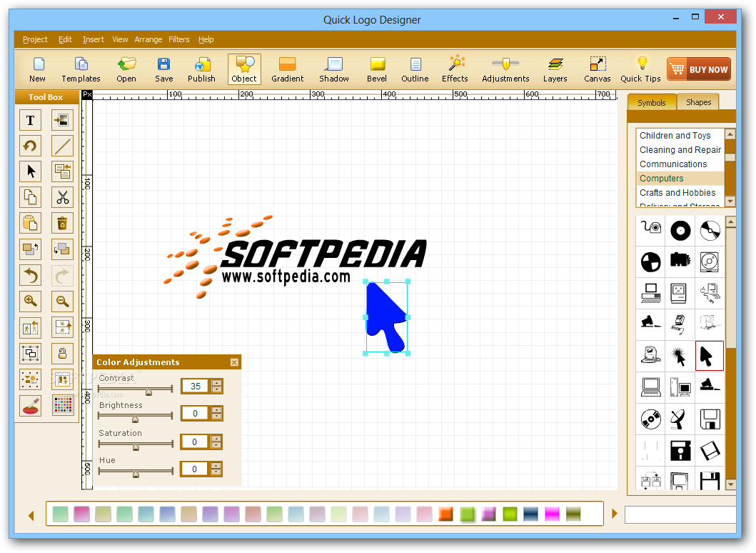Open Effects magic wand toolbar button
This screenshot has height=553, width=756.
[455, 69]
